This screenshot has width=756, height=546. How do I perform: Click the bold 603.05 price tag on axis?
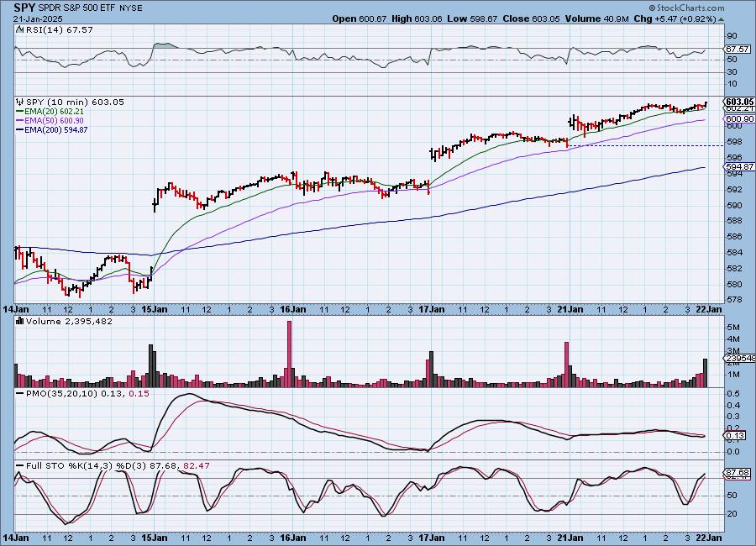739,102
